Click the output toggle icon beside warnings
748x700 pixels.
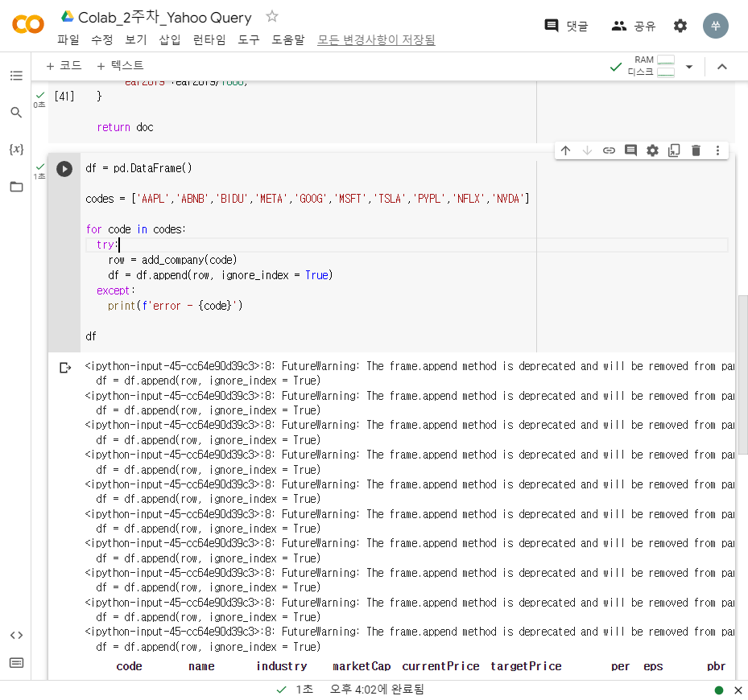[x=65, y=368]
